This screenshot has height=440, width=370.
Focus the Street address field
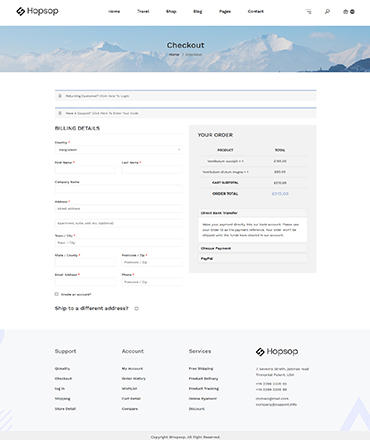pyautogui.click(x=119, y=209)
